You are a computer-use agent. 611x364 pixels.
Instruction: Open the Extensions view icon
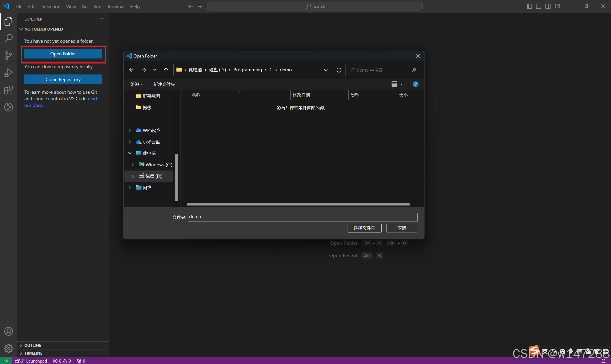click(9, 90)
